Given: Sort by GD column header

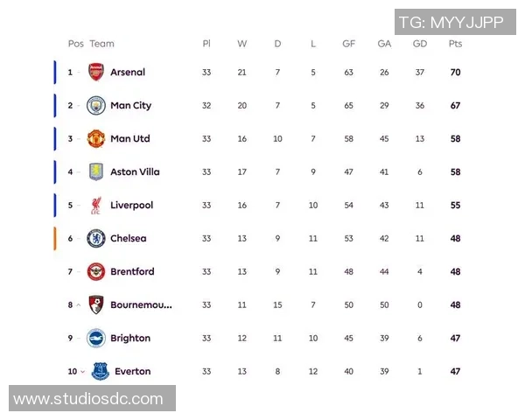Looking at the screenshot, I should [420, 44].
